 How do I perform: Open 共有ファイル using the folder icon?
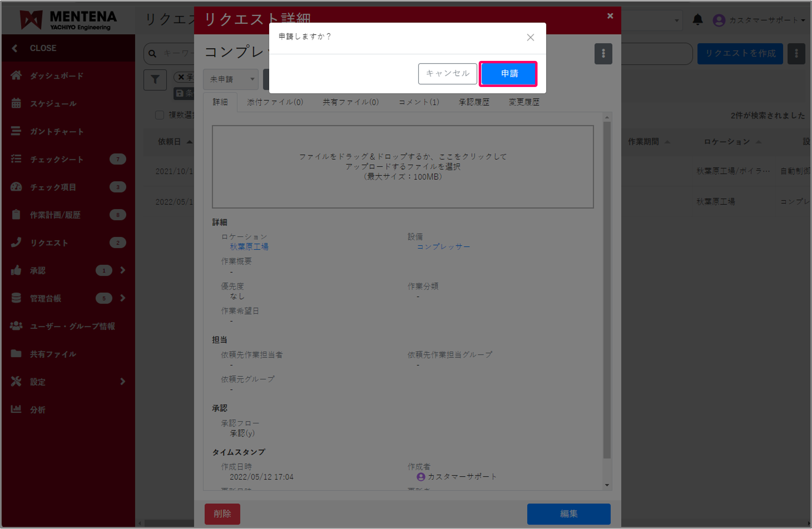[x=16, y=354]
